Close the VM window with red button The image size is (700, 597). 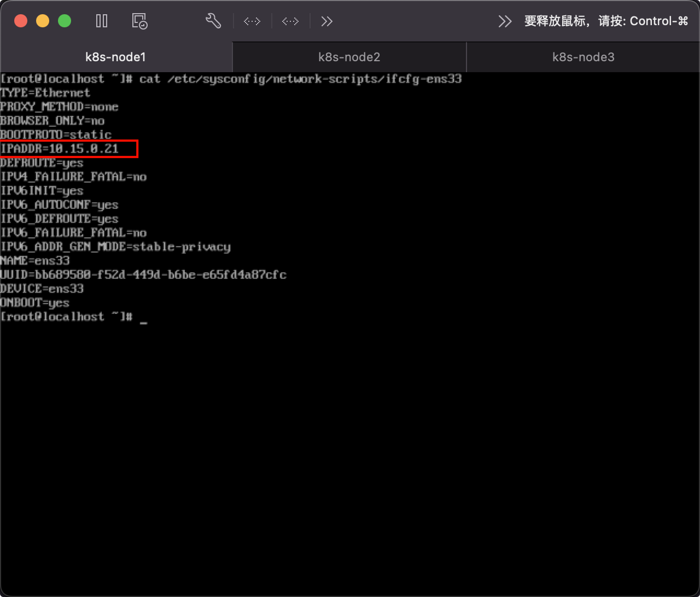(21, 21)
